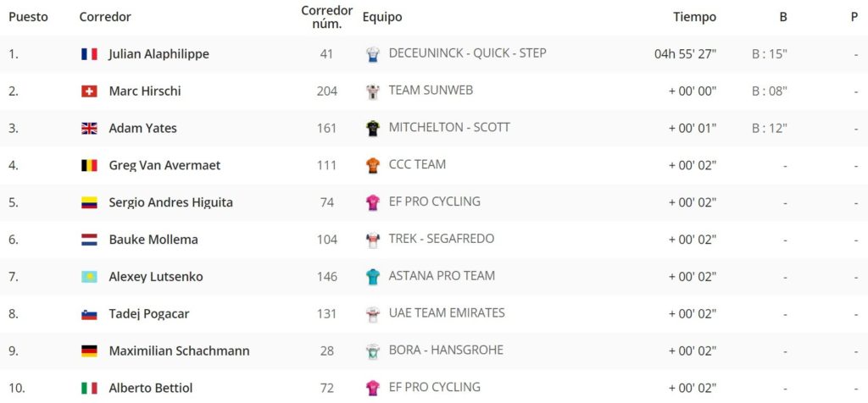Open Greg Van Avermaet rider link

point(164,165)
